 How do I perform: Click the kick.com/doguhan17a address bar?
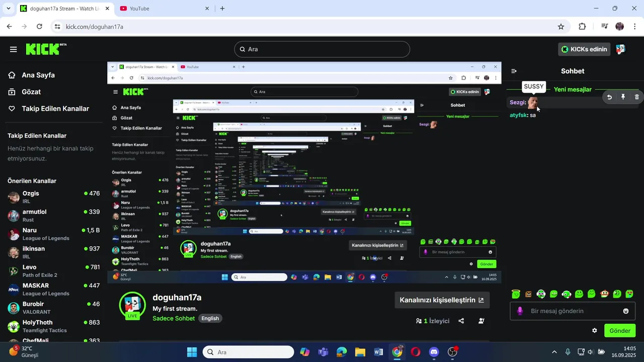310,27
